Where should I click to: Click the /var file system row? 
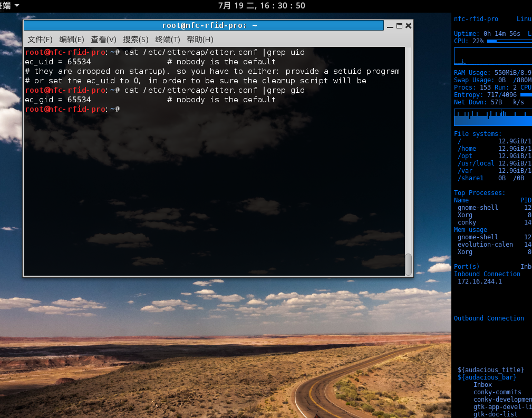[495, 171]
